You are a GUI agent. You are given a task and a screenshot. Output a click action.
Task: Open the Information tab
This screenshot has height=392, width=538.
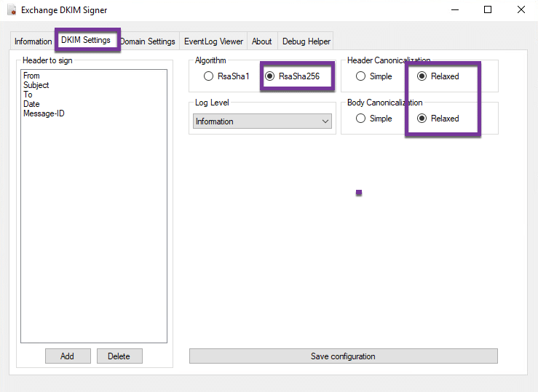[x=33, y=41]
